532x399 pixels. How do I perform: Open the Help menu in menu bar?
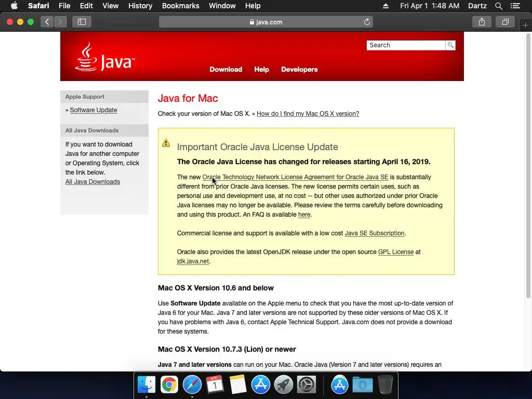[253, 6]
